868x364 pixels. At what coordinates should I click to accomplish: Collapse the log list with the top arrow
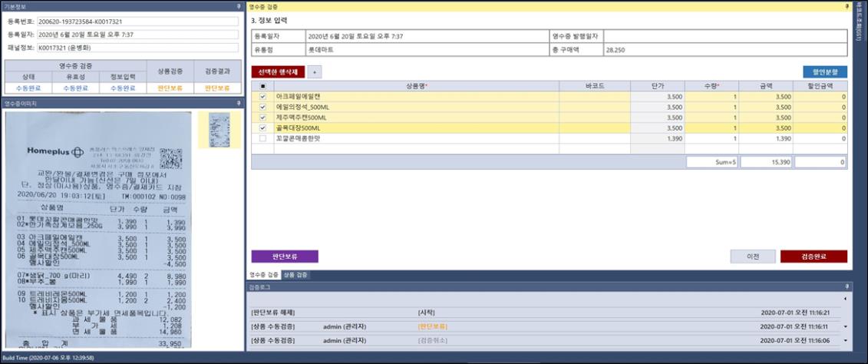pyautogui.click(x=845, y=299)
